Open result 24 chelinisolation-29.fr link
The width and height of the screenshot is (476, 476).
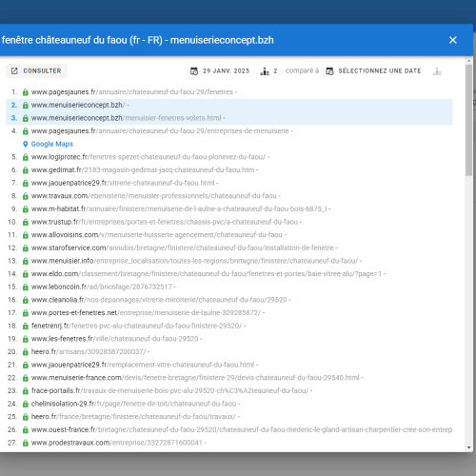click(x=133, y=404)
